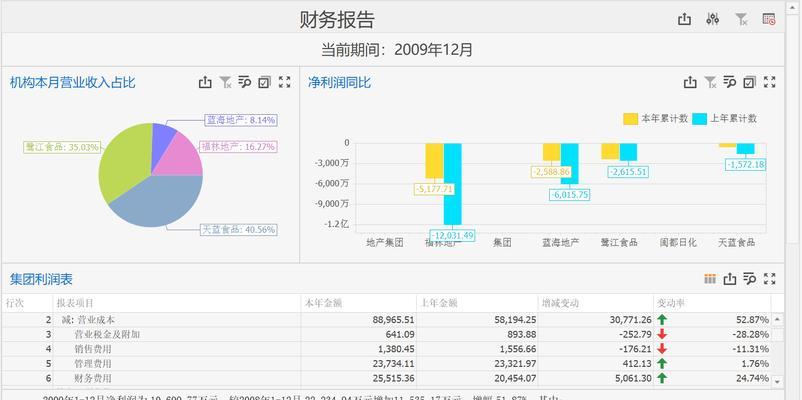Click 当前期间：2009年12月 period text

click(x=397, y=50)
